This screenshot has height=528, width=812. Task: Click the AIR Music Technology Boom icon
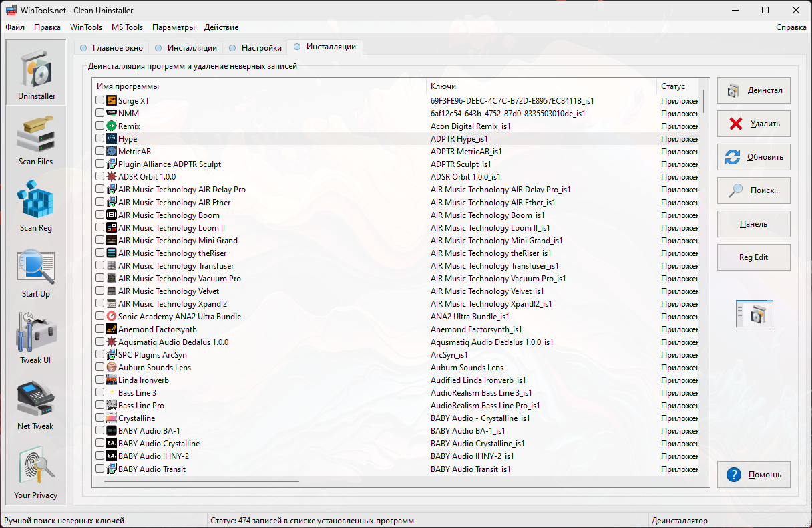tap(112, 215)
